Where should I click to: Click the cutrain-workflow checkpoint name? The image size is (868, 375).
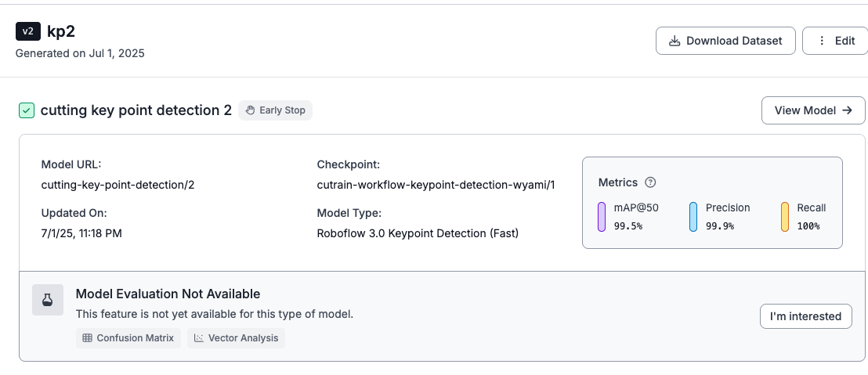click(x=436, y=185)
